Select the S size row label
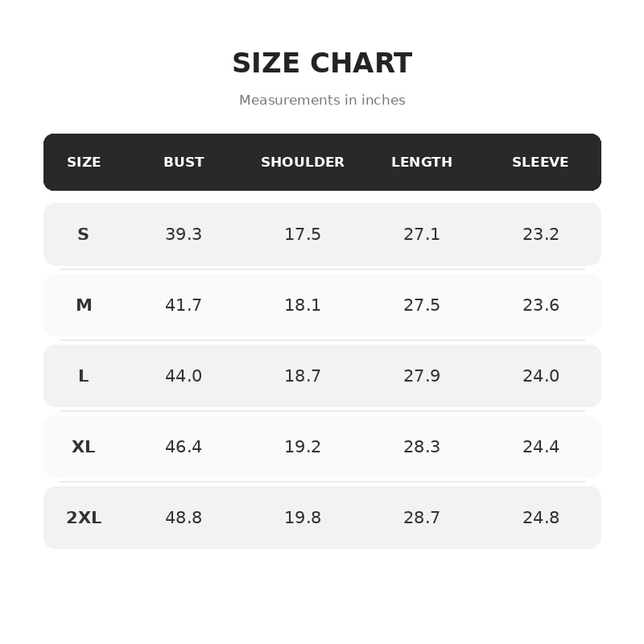Screen dimensions: 644x644 click(x=84, y=234)
